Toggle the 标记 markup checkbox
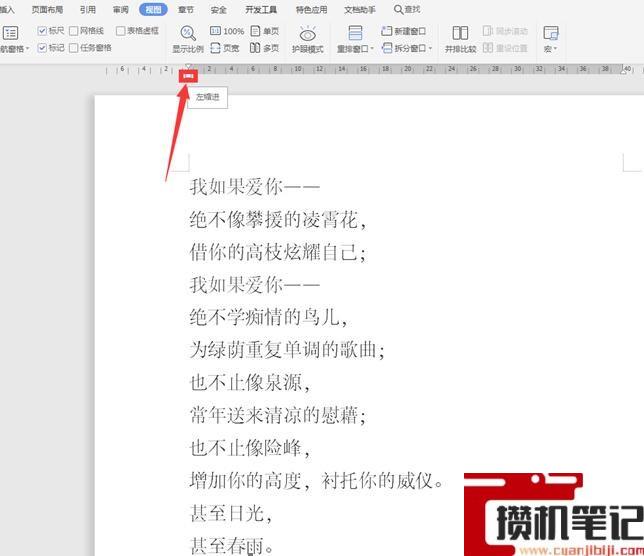 (41, 48)
